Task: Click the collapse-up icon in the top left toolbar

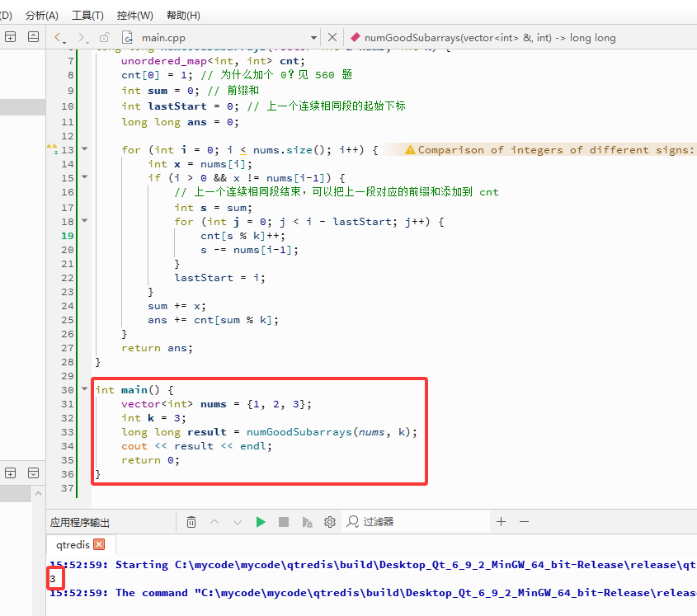Action: [x=33, y=37]
